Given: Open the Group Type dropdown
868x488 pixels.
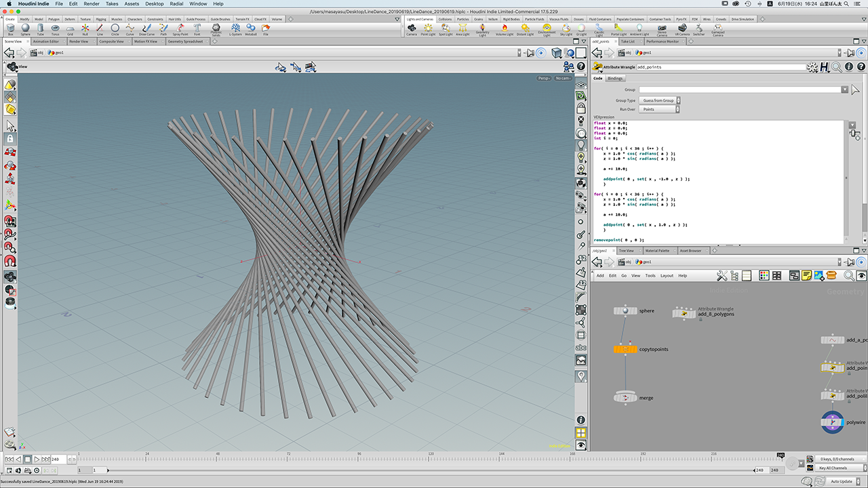Looking at the screenshot, I should (x=658, y=100).
